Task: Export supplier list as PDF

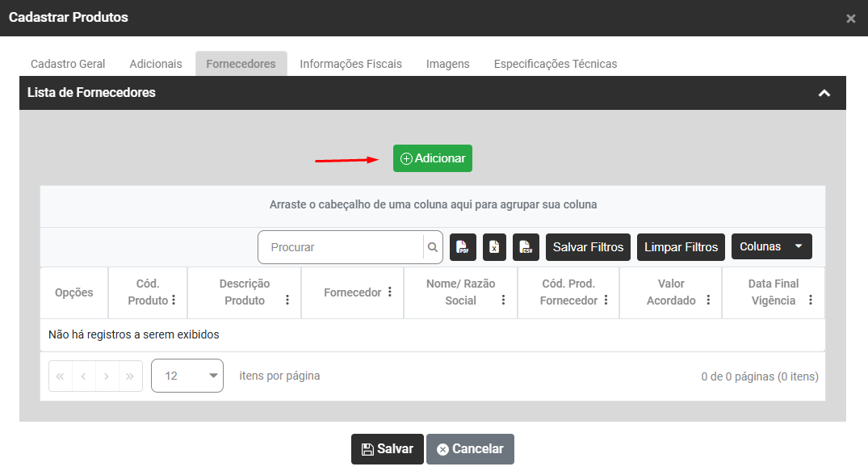Action: (463, 247)
